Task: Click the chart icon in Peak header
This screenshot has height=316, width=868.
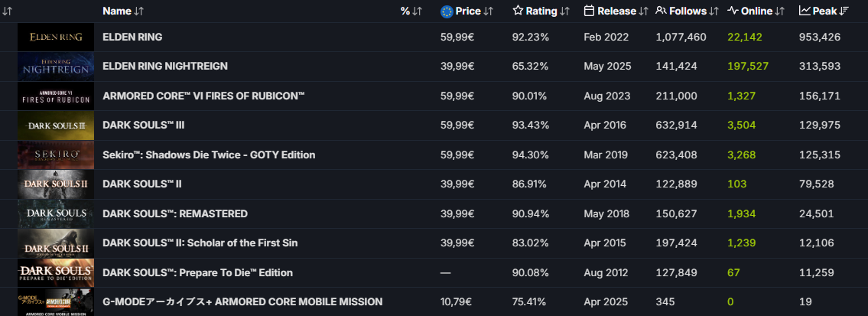Action: click(x=805, y=11)
